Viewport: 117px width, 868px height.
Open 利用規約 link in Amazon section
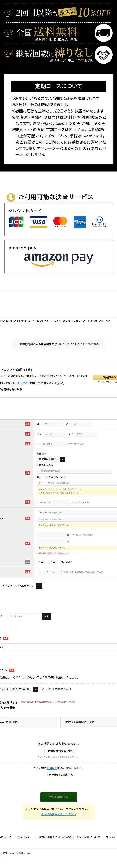coord(22,383)
